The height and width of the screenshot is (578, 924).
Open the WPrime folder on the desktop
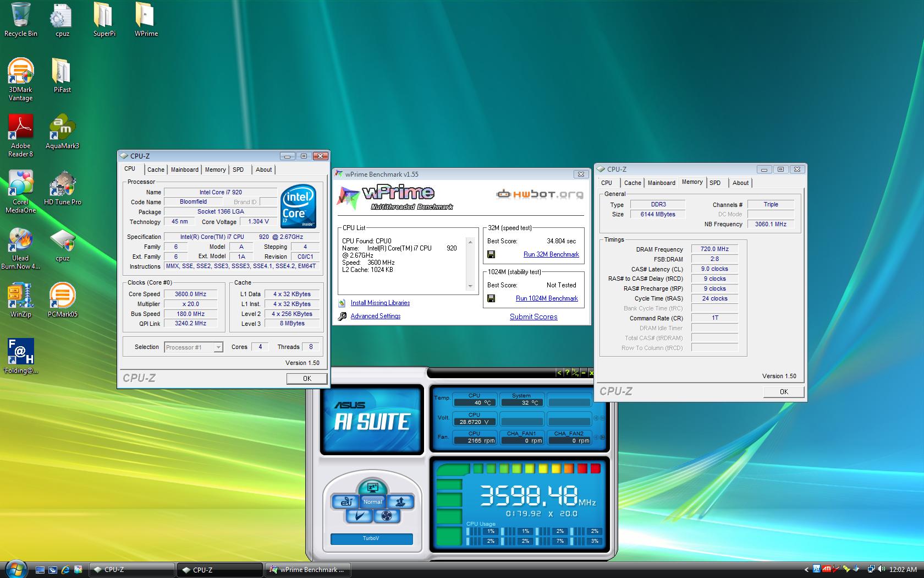coord(146,20)
